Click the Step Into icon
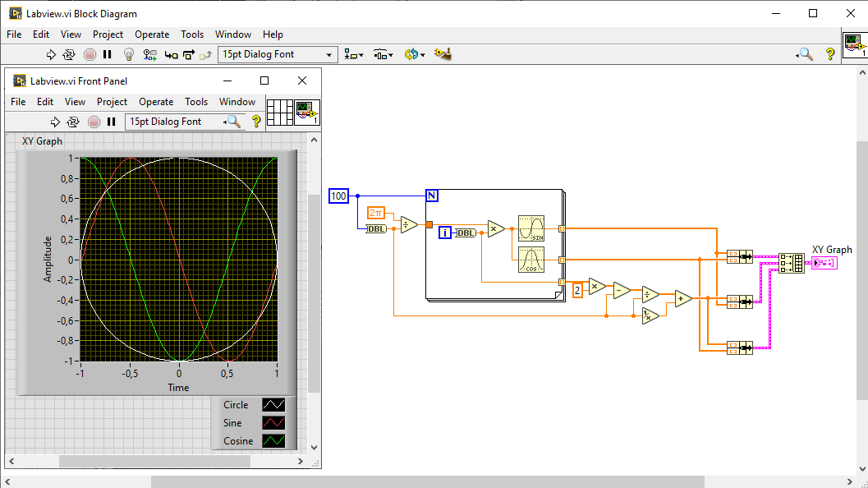The height and width of the screenshot is (488, 868). coord(171,54)
